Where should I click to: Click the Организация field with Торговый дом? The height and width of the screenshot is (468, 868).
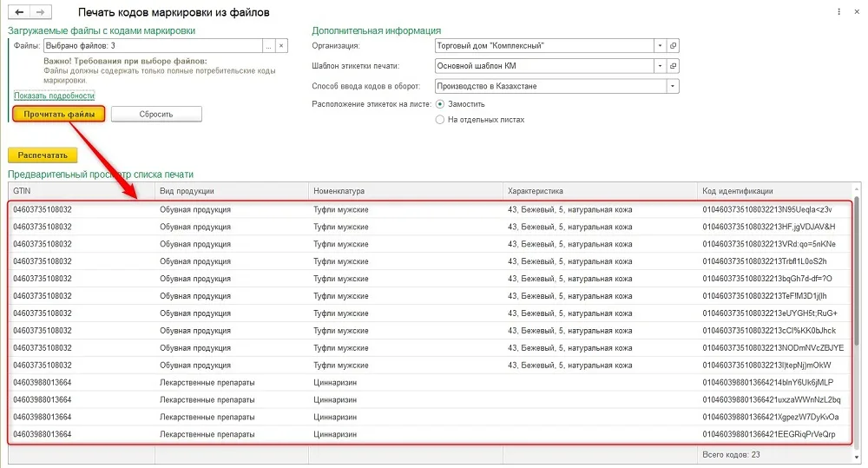tap(544, 46)
